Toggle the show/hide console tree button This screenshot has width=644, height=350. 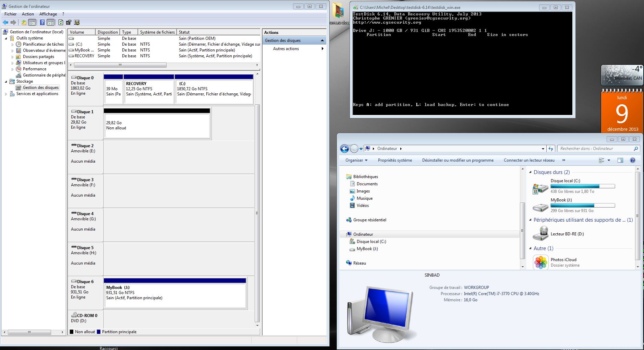point(32,23)
